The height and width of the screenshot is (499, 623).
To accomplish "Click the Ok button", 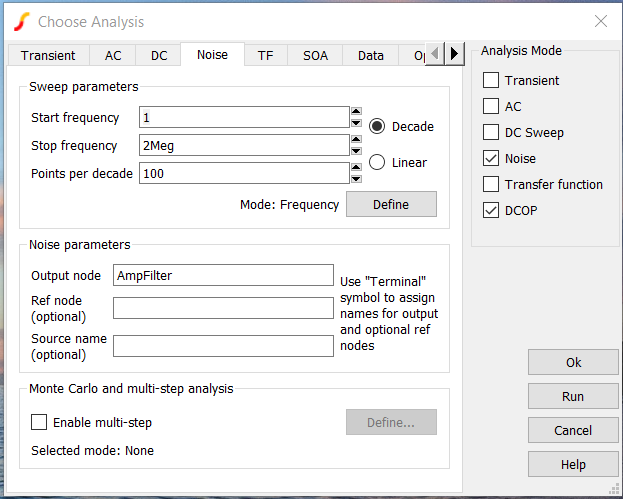I will pyautogui.click(x=573, y=362).
